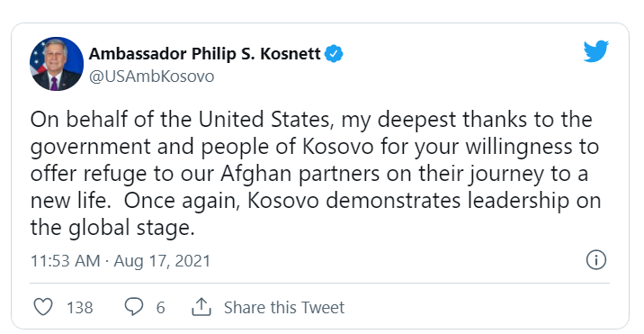Click the reply speech bubble icon

[x=134, y=307]
